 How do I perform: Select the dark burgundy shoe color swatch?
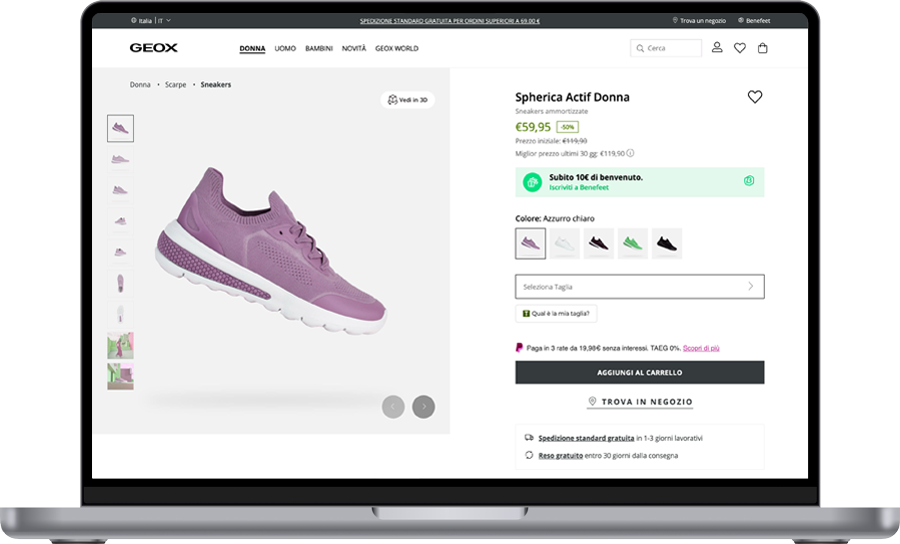[x=599, y=243]
